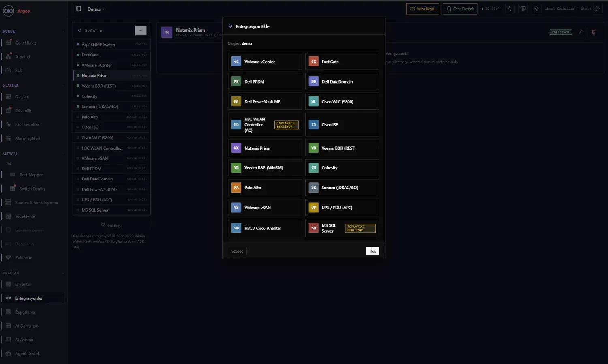This screenshot has height=364, width=608.
Task: Click the Arıza Kaydı button
Action: point(422,9)
